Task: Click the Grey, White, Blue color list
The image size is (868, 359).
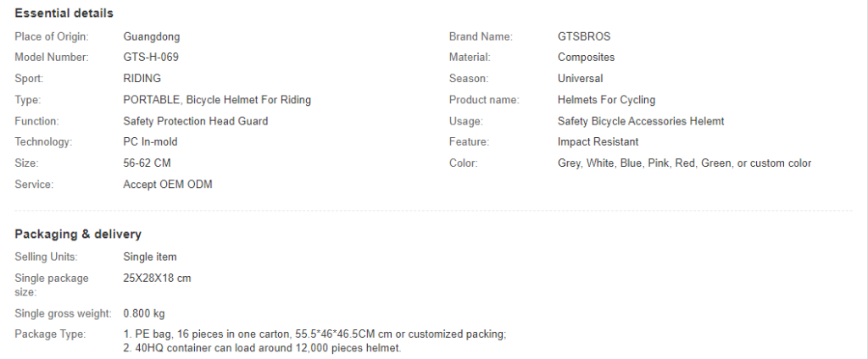Action: [x=684, y=163]
